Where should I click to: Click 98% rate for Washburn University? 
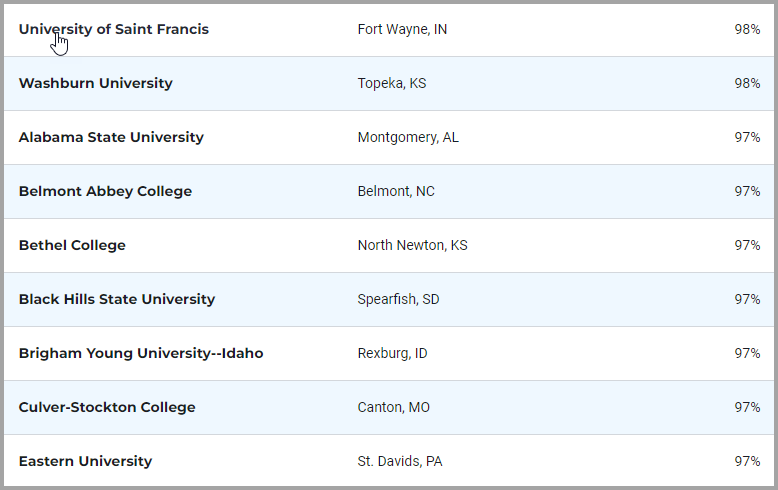pos(747,83)
